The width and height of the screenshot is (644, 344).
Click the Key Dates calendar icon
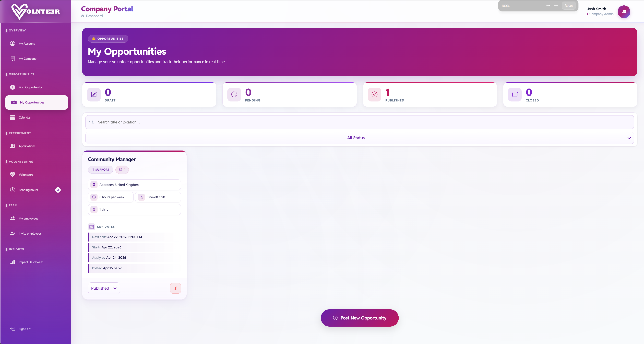pyautogui.click(x=91, y=227)
